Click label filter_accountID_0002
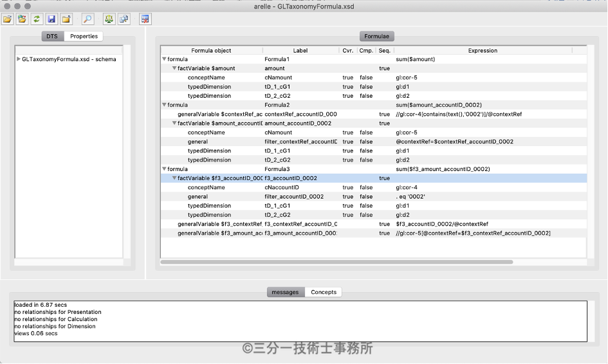Image resolution: width=608 pixels, height=364 pixels. pos(294,197)
